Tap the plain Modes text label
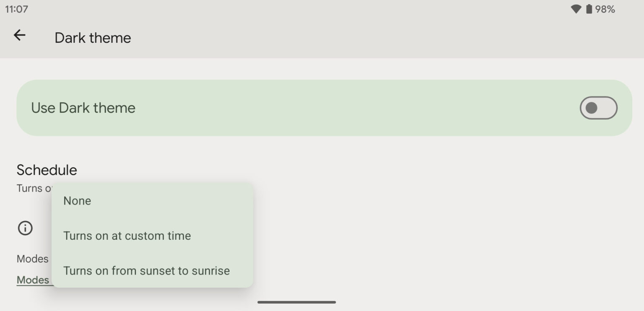The width and height of the screenshot is (644, 311). (x=32, y=259)
